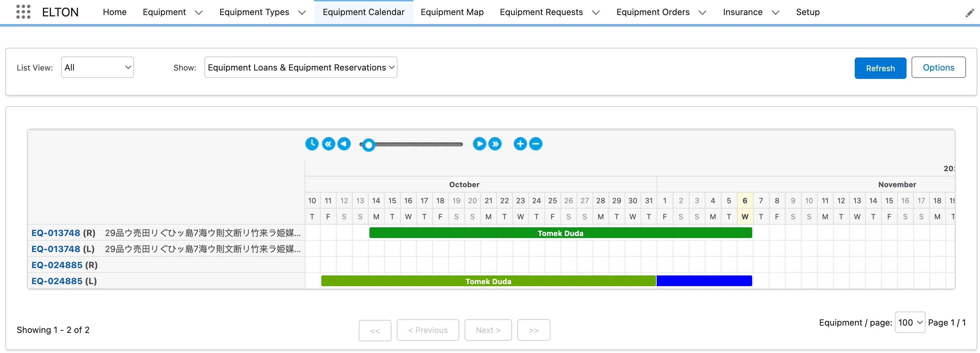Image resolution: width=980 pixels, height=353 pixels.
Task: Click the fast forward double-arrow icon
Action: pyautogui.click(x=495, y=144)
